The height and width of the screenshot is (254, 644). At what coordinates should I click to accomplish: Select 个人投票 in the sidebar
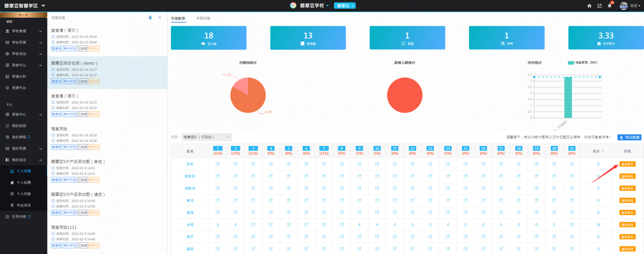(23, 183)
